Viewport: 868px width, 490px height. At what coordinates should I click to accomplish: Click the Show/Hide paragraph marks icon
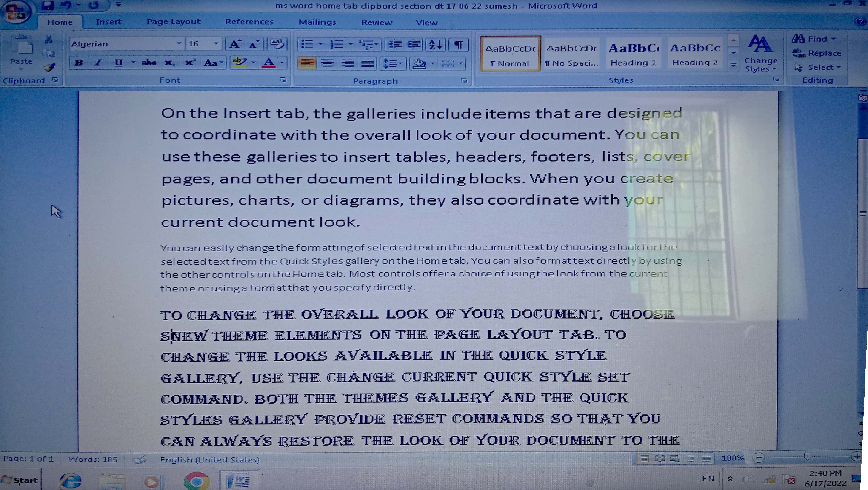tap(458, 45)
